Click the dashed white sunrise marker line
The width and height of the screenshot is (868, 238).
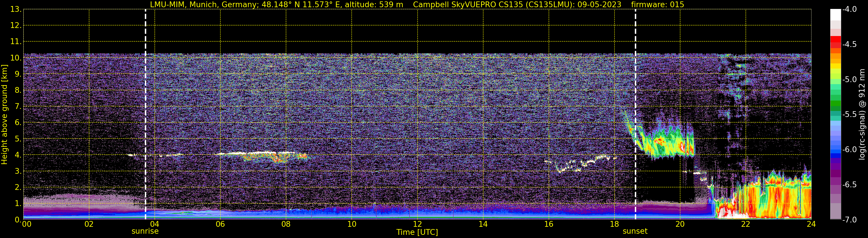pyautogui.click(x=146, y=114)
